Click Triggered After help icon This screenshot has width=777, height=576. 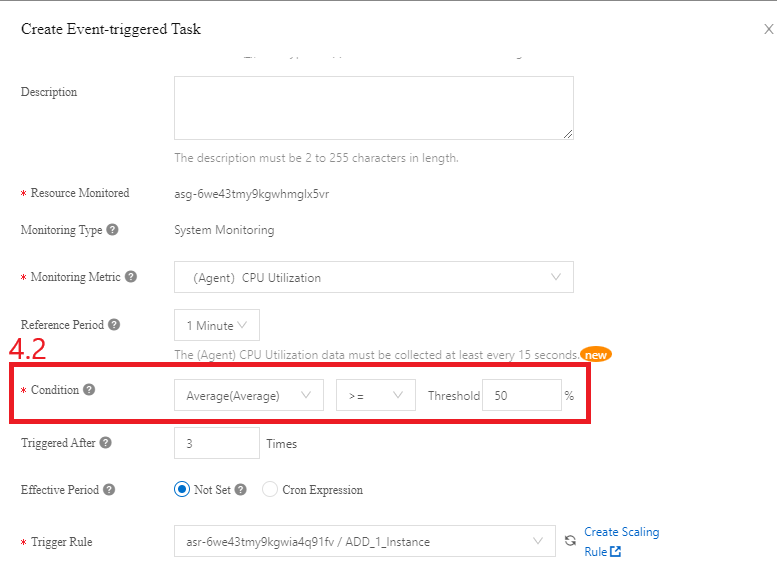tap(105, 443)
